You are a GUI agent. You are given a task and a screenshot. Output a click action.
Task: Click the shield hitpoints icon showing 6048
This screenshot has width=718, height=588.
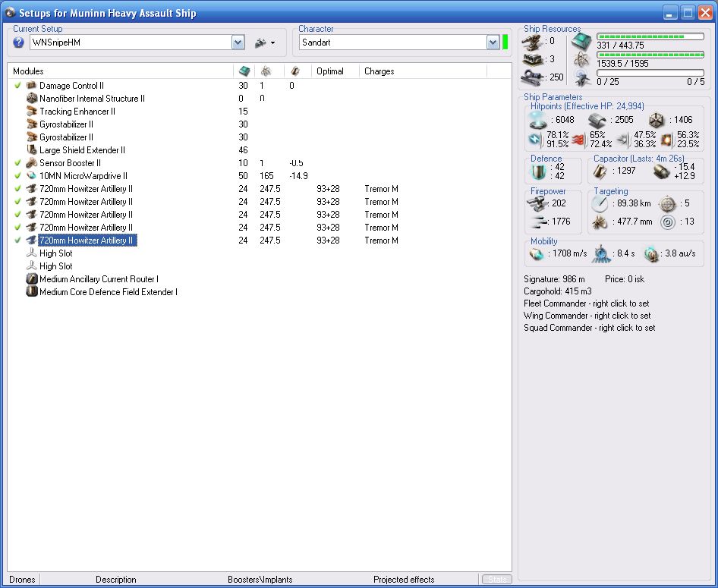tap(537, 120)
